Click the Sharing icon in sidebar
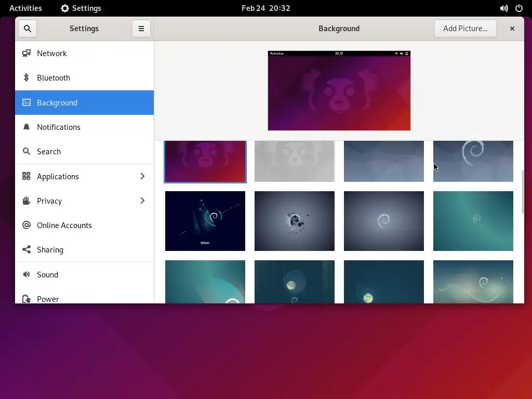Screen dimensions: 532x399 pyautogui.click(x=26, y=249)
